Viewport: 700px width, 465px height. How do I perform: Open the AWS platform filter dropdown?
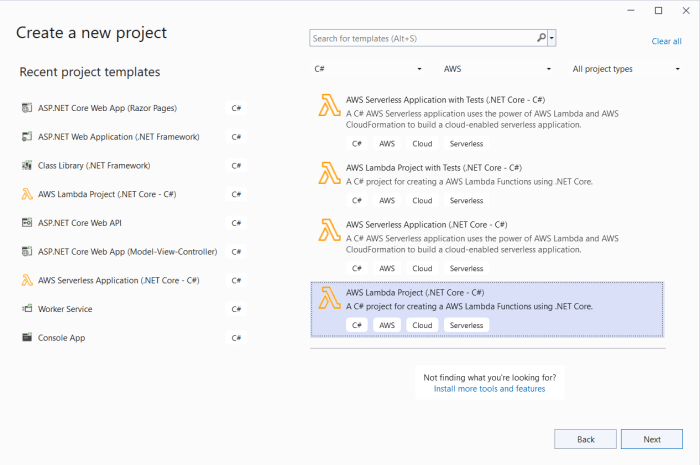[x=497, y=69]
